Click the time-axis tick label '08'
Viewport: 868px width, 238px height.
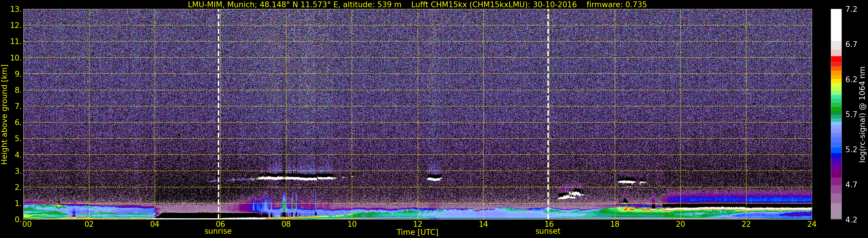[286, 224]
